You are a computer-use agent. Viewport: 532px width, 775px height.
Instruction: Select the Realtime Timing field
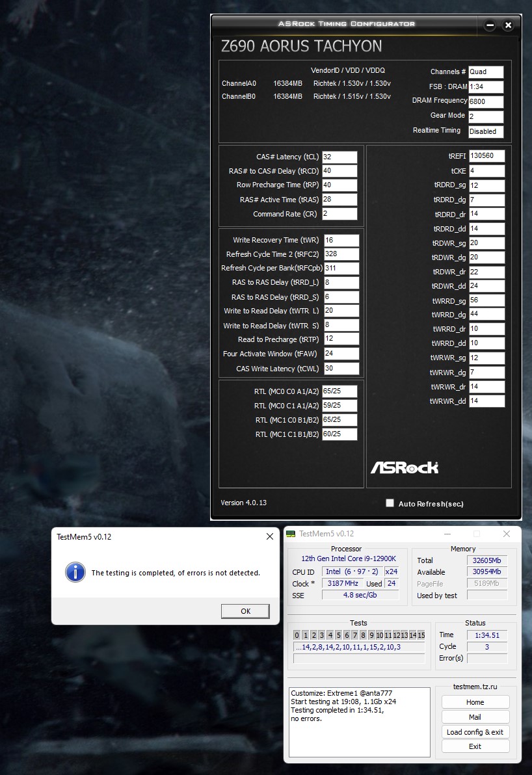(x=485, y=131)
